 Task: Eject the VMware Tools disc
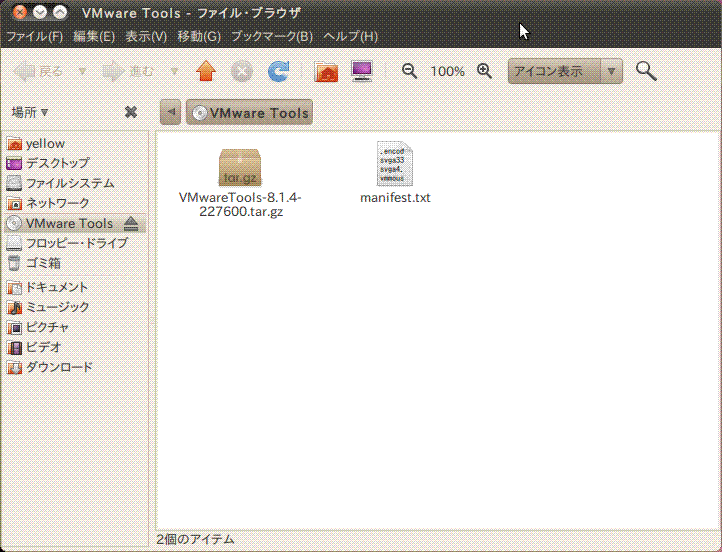[131, 223]
